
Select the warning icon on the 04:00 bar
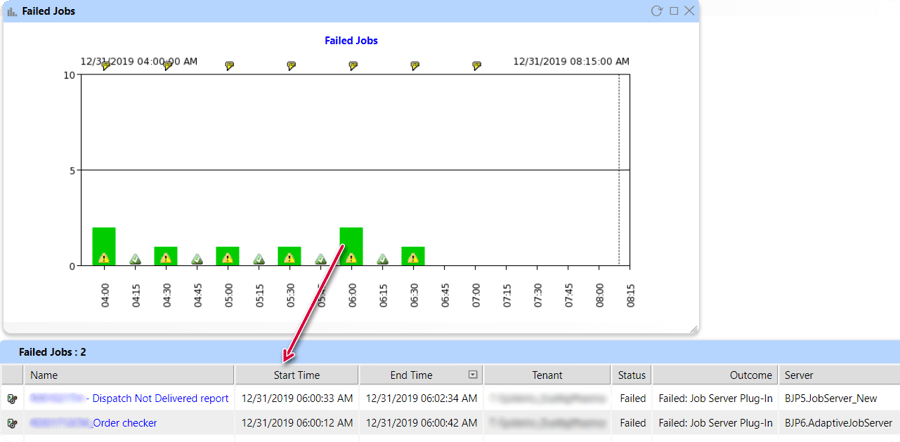(104, 258)
